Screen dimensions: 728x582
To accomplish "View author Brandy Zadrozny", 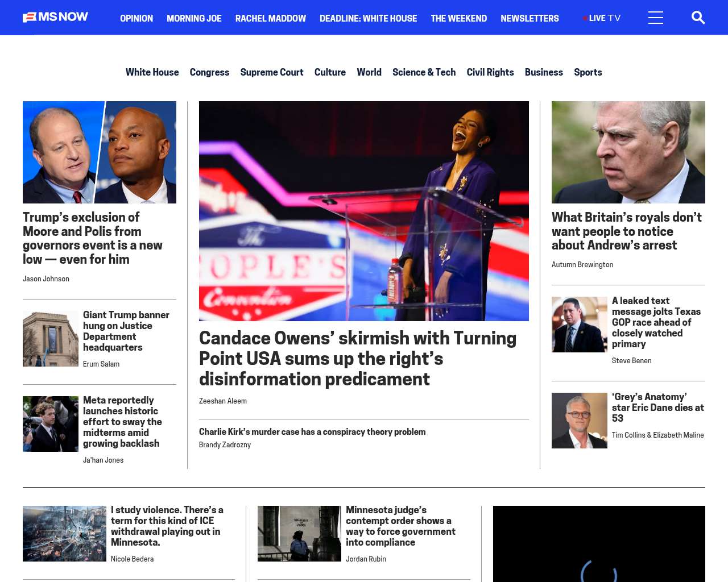I will 225,444.
